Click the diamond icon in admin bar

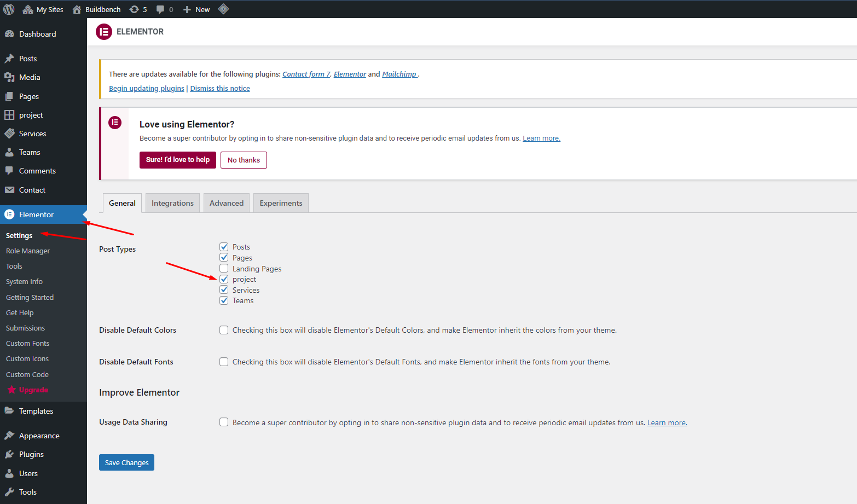pos(223,9)
